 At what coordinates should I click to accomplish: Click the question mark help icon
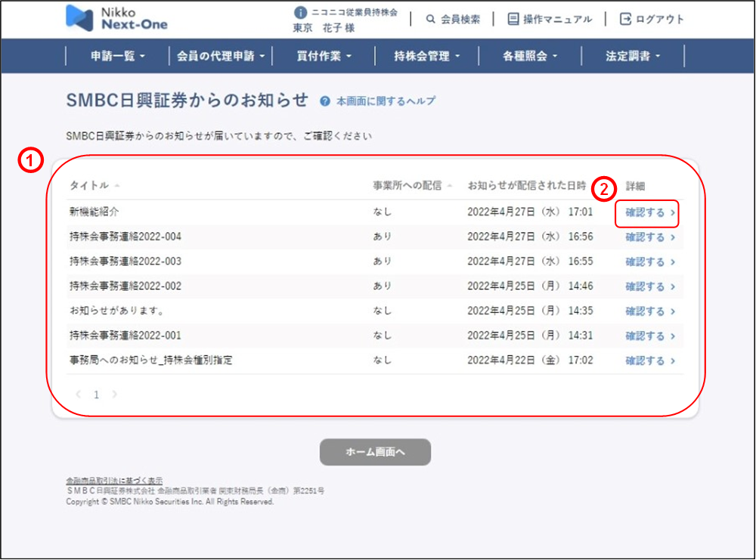click(x=325, y=101)
